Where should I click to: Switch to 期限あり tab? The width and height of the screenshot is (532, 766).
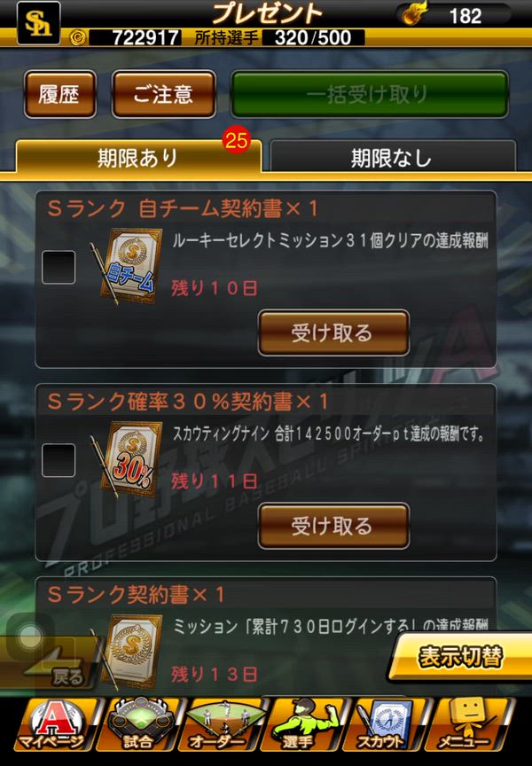click(x=138, y=157)
